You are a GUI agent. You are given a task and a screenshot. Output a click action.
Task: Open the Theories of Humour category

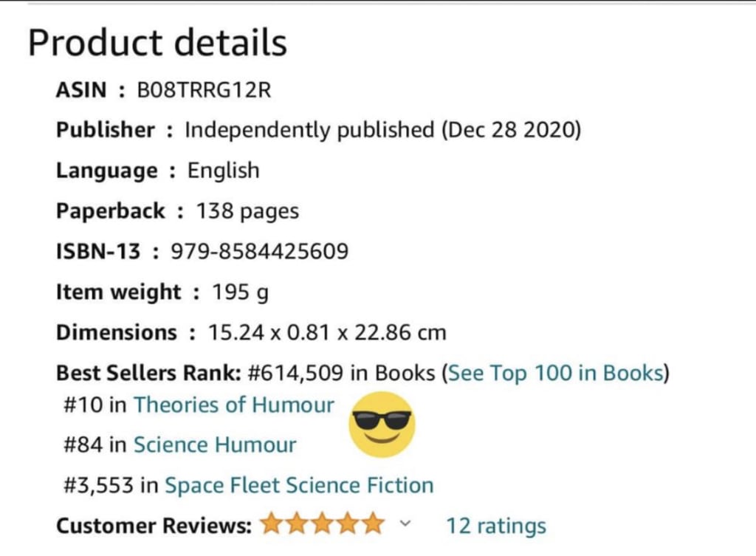(233, 405)
